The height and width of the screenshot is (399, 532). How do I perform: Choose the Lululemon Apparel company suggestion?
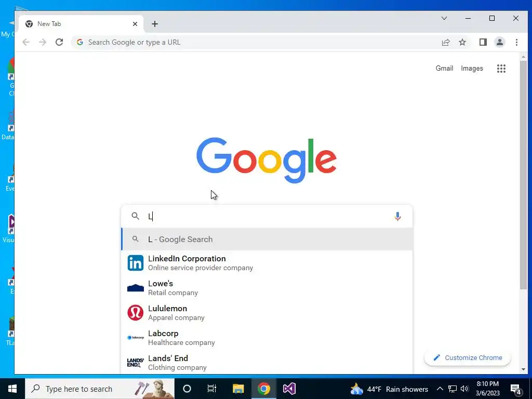(267, 313)
